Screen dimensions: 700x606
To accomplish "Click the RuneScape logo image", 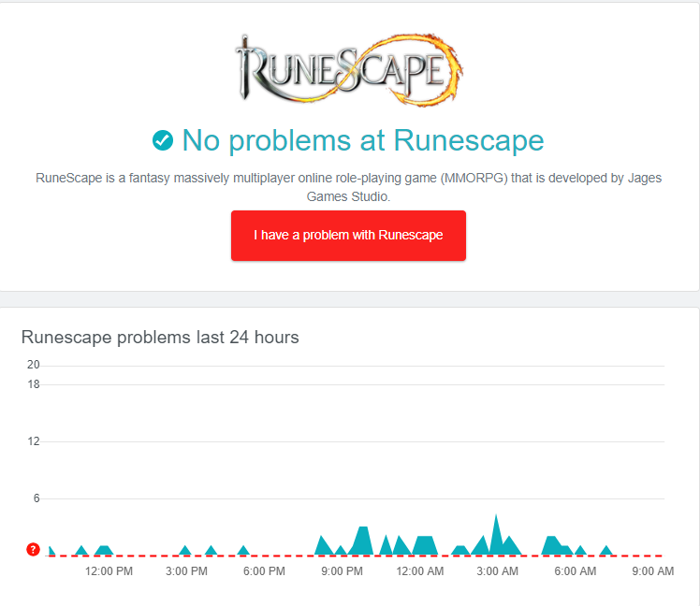I will coord(349,69).
